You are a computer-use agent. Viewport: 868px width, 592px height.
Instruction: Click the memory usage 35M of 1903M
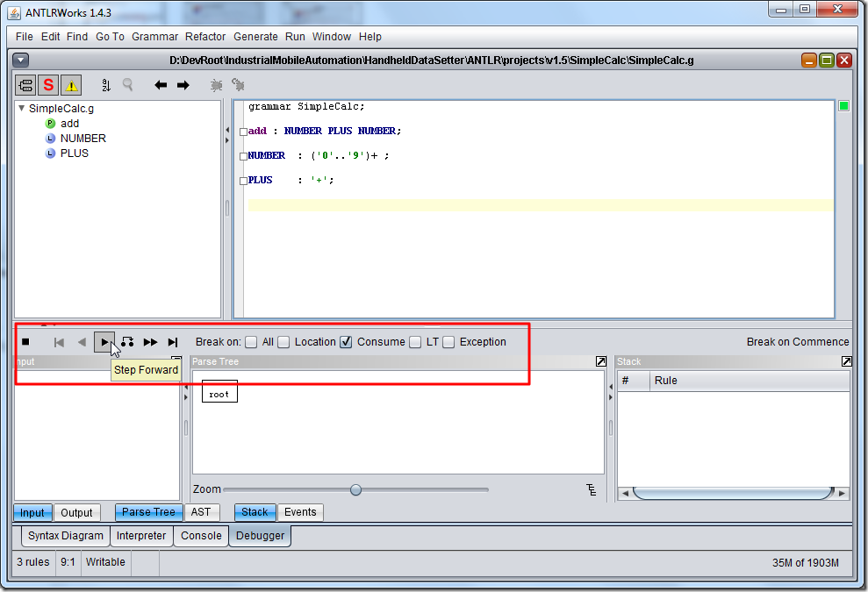tap(805, 563)
